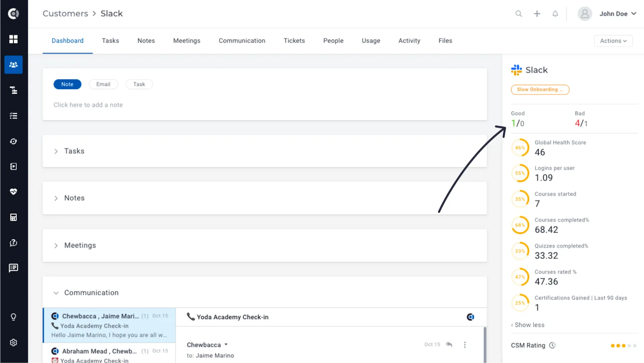
Task: Open the task list icon in sidebar
Action: (x=13, y=116)
